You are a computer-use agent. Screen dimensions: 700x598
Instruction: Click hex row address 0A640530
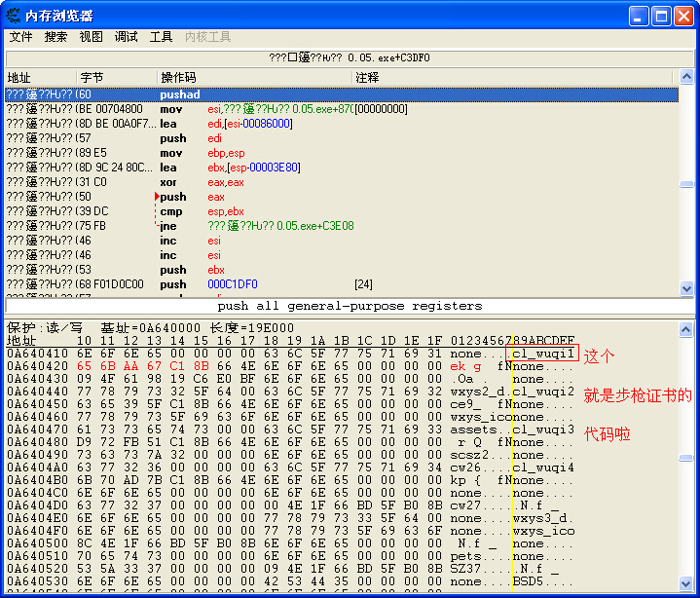38,581
